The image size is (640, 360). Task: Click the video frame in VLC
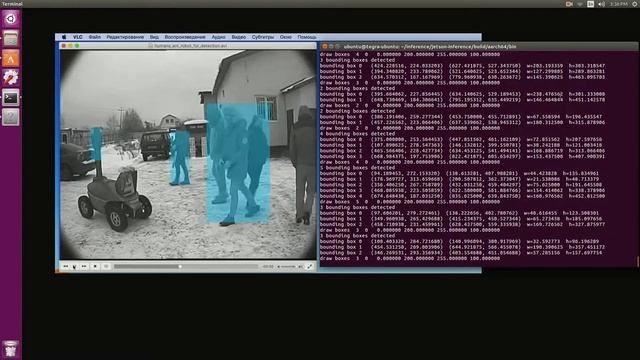point(188,155)
